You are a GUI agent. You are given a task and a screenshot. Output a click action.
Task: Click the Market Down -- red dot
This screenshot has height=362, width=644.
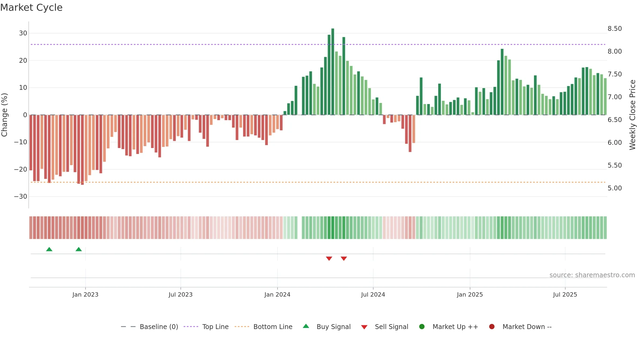pyautogui.click(x=492, y=326)
